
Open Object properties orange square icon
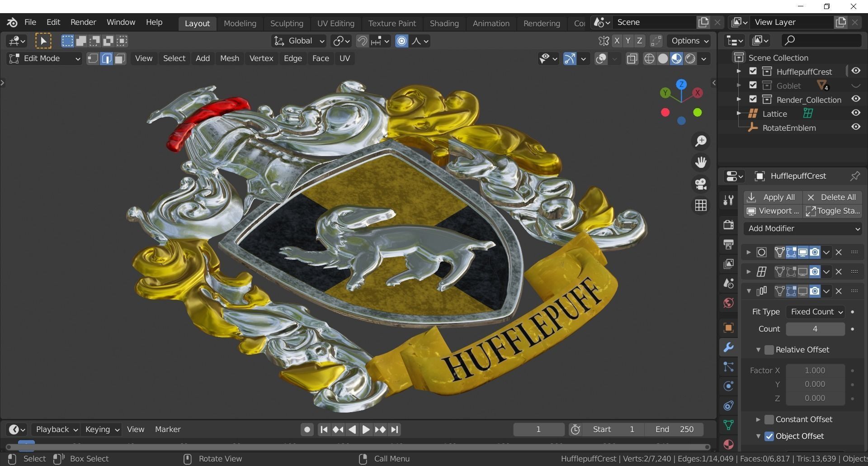click(728, 328)
